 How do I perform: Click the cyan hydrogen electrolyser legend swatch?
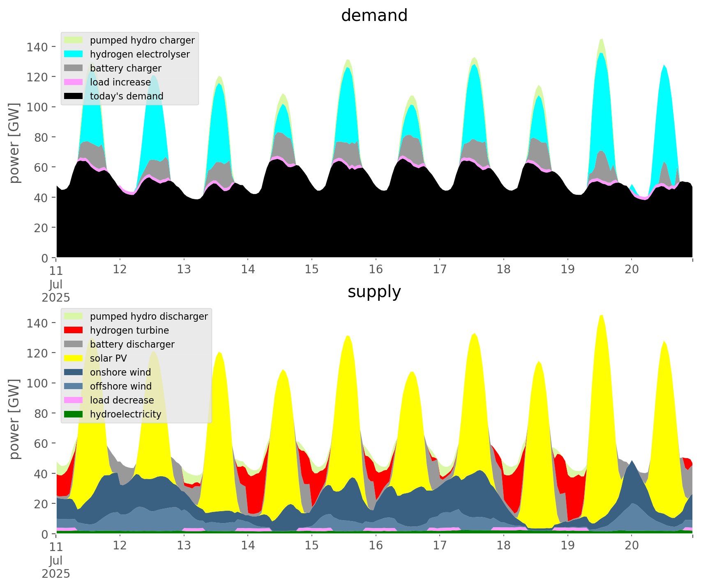click(x=74, y=54)
